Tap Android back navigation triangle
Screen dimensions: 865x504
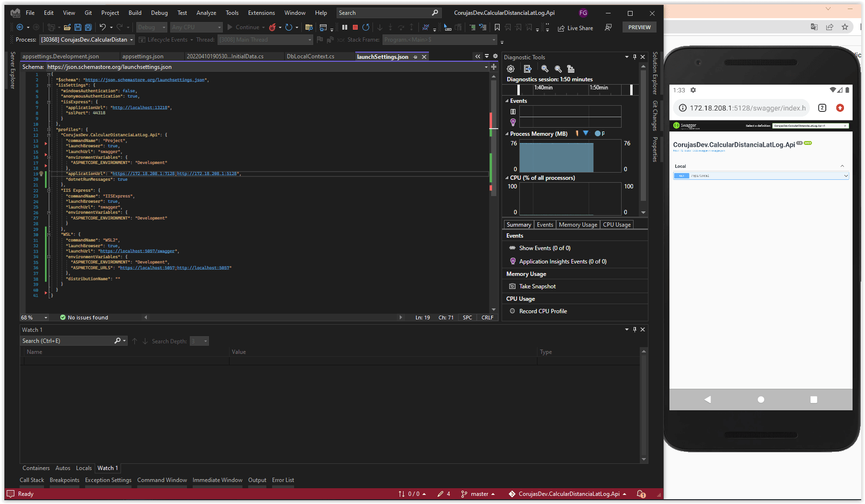(708, 399)
